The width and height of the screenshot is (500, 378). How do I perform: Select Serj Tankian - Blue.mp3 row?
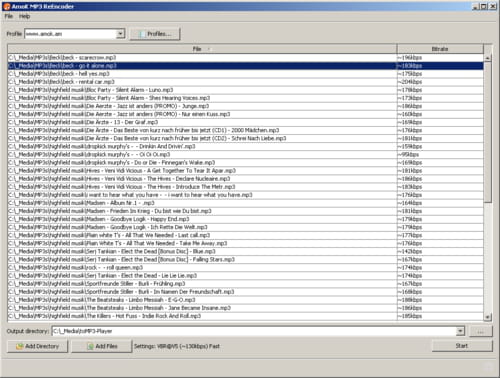(245, 252)
